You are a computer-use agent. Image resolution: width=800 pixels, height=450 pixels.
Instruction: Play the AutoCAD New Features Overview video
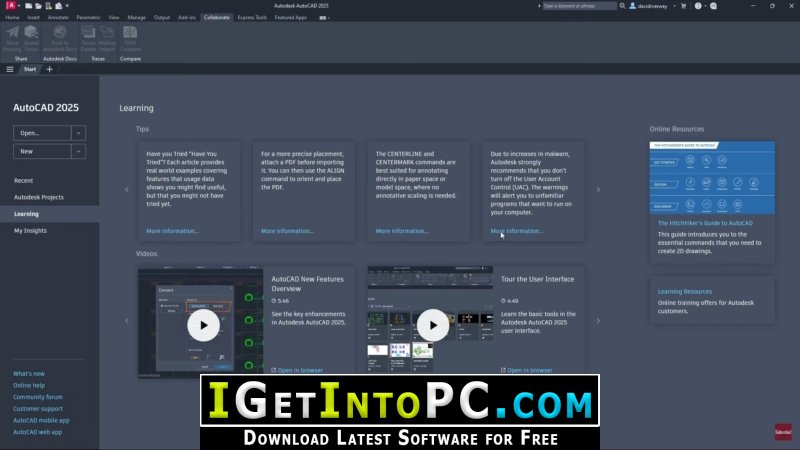204,325
